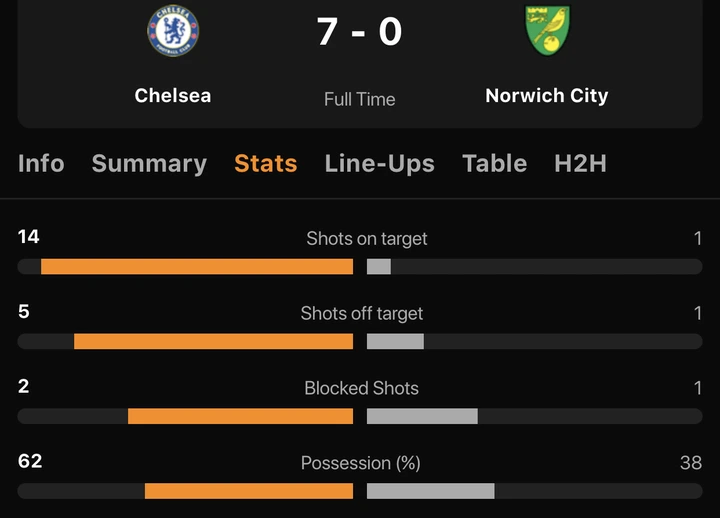Click the orange Blocked Shots bar
The height and width of the screenshot is (518, 720).
pyautogui.click(x=240, y=416)
